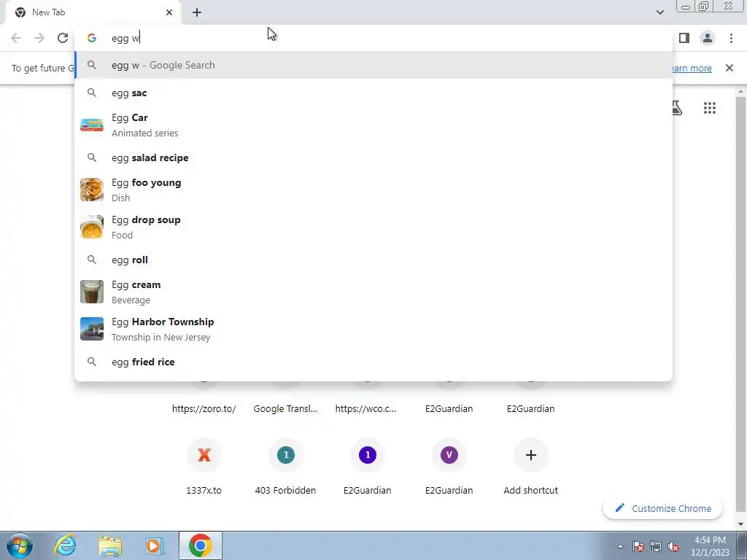Select the 'Egg drop soup' suggestion
Screen dimensions: 747x560
[x=373, y=227]
